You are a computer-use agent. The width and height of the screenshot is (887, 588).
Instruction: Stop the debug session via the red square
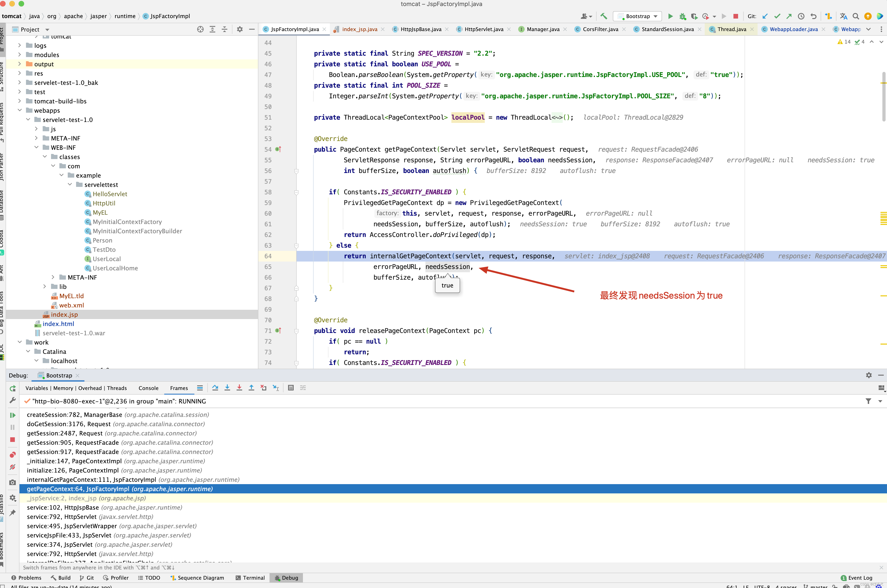pyautogui.click(x=12, y=439)
